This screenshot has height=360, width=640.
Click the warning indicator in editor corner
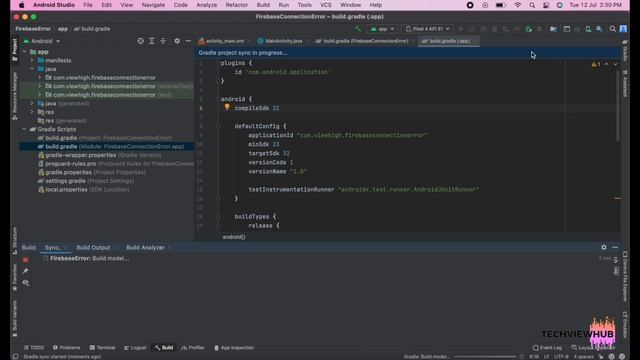click(596, 64)
